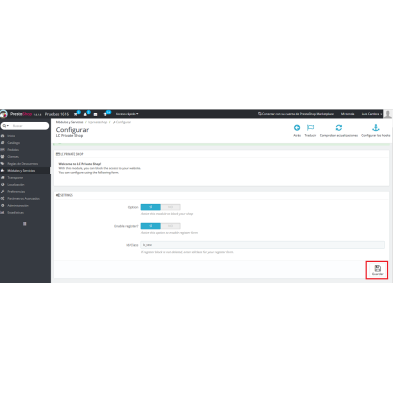Collapse the sidebar menu with the bars icon
Viewport: 393px width, 393px height.
click(x=25, y=224)
